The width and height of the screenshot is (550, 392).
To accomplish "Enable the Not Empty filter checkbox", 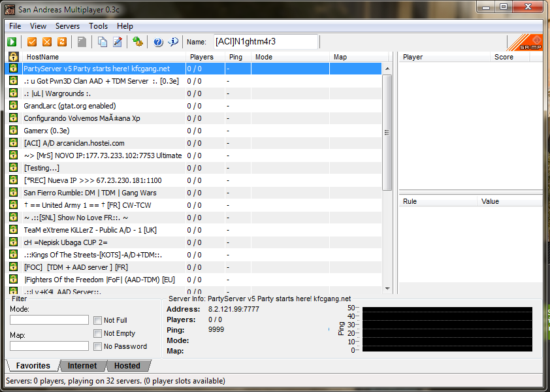I will (x=97, y=333).
